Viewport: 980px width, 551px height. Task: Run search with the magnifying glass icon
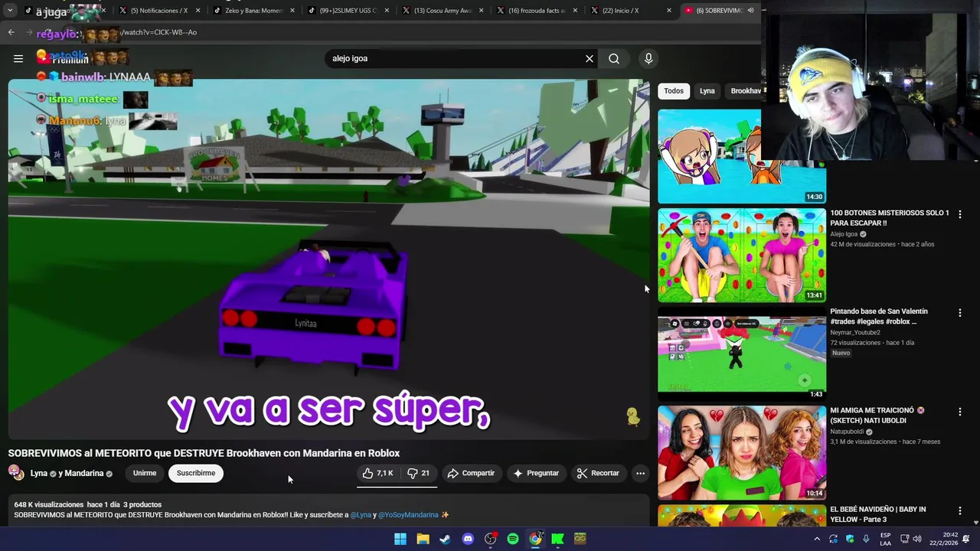[614, 58]
